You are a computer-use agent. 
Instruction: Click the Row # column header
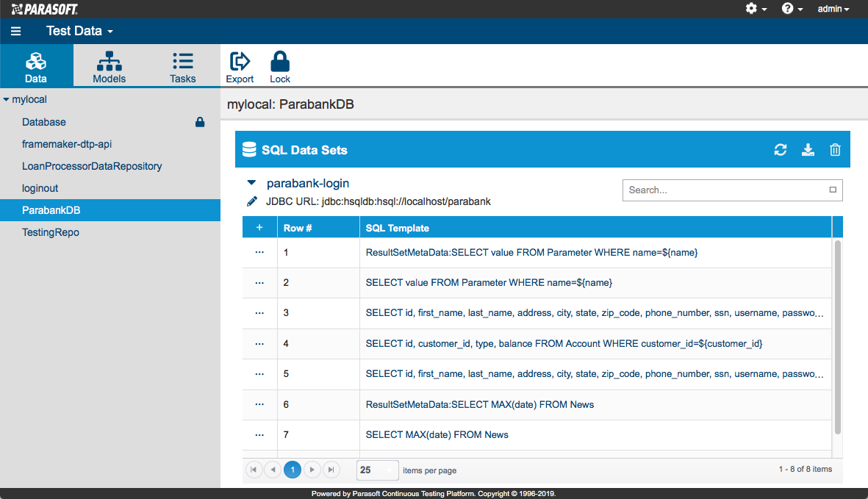(318, 228)
